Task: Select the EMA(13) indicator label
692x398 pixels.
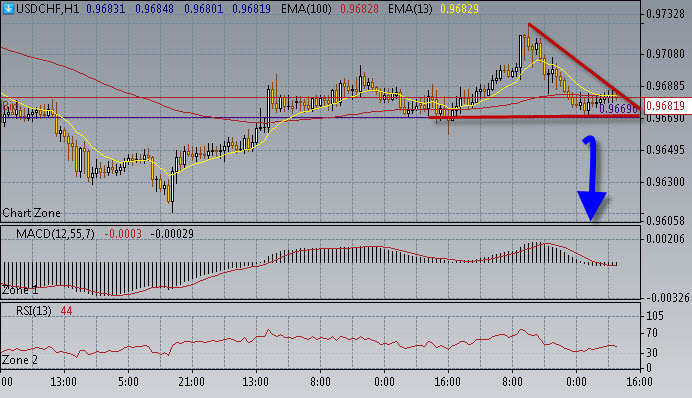Action: tap(410, 9)
